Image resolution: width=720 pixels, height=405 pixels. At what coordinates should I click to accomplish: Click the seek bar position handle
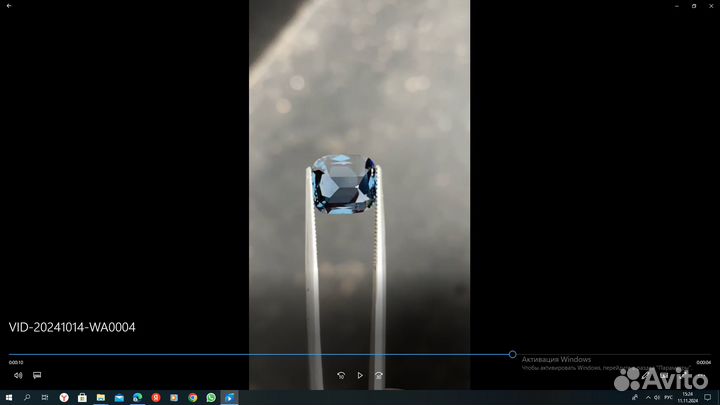point(512,354)
